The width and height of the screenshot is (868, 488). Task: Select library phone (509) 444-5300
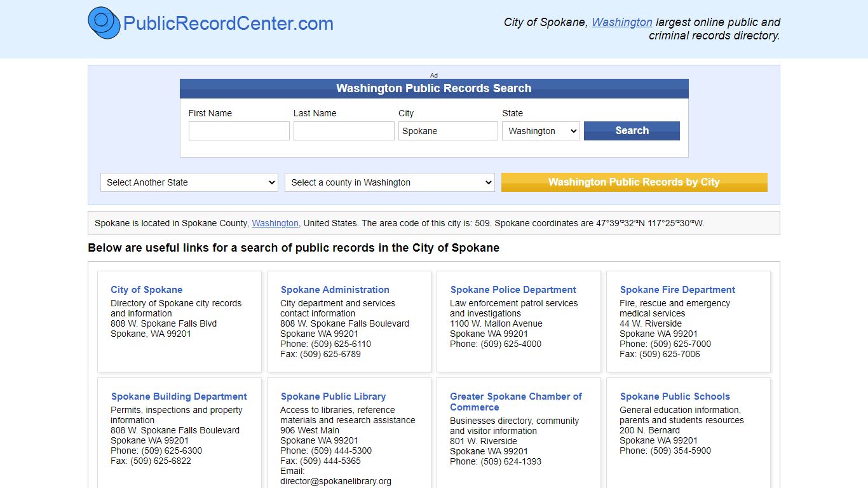pyautogui.click(x=341, y=451)
